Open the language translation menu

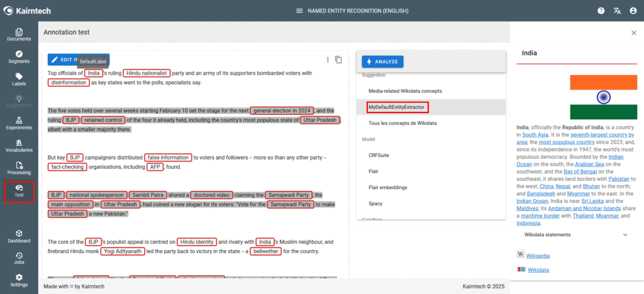[617, 11]
